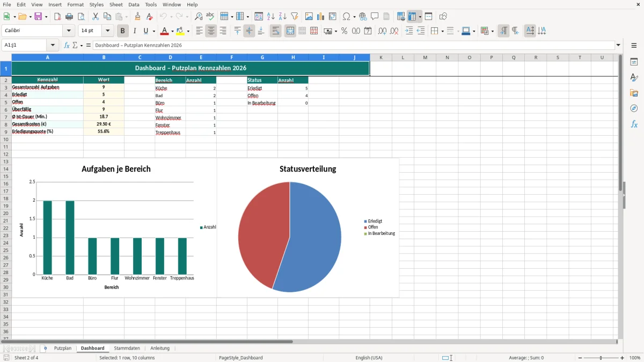Insert pivot table
Screen dimensions: 644x362
tap(333, 17)
